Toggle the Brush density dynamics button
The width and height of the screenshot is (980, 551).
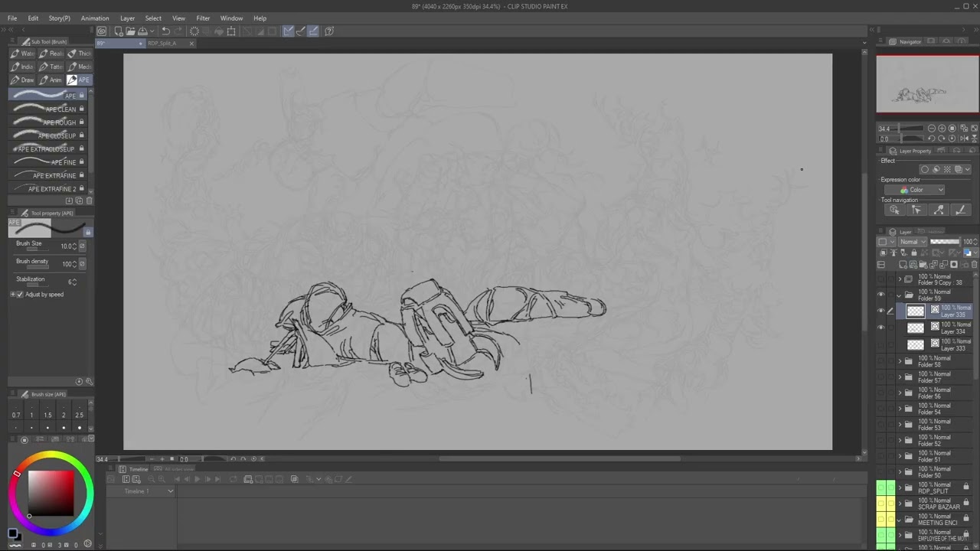82,264
